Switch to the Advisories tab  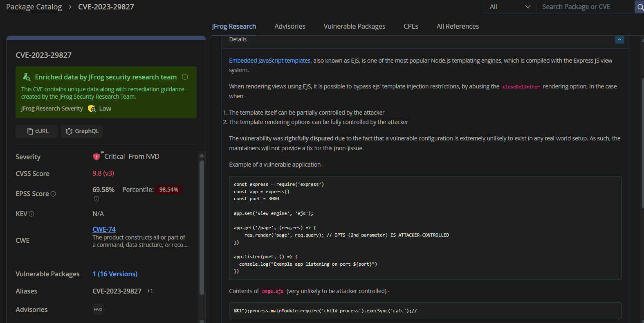click(x=290, y=27)
